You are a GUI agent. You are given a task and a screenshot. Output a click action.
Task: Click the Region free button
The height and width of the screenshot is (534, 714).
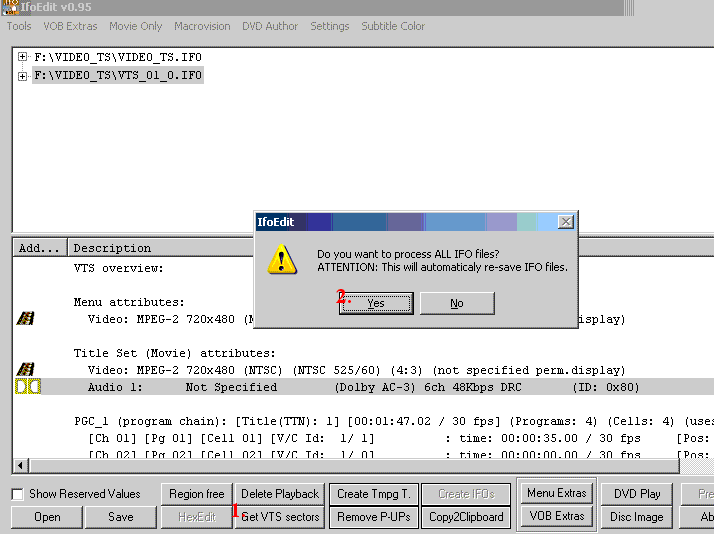pyautogui.click(x=197, y=494)
